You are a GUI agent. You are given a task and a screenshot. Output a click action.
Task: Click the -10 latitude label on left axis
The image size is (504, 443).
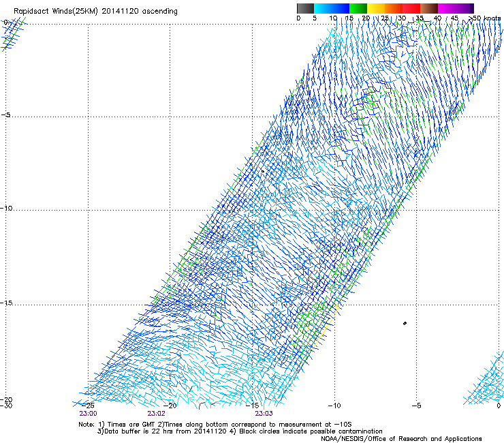6,208
